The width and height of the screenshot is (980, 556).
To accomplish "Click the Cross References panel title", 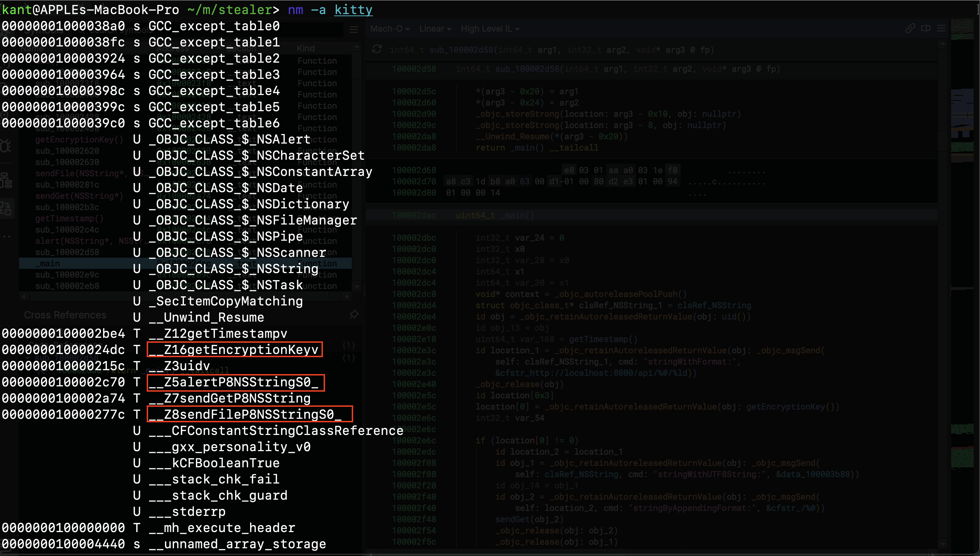I will (x=65, y=315).
